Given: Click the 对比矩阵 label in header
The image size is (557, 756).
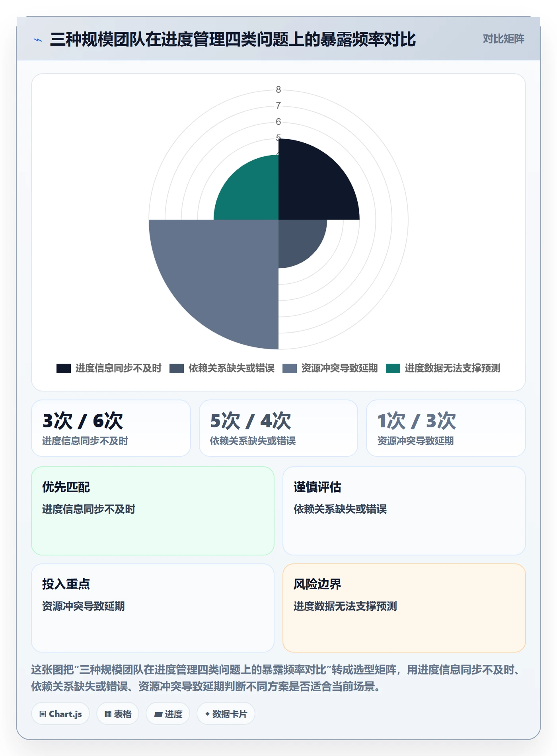Looking at the screenshot, I should (x=503, y=39).
